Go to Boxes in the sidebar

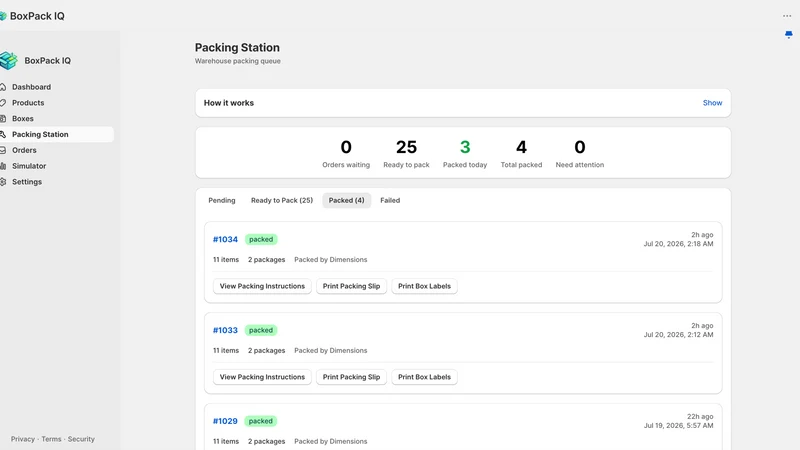point(22,118)
